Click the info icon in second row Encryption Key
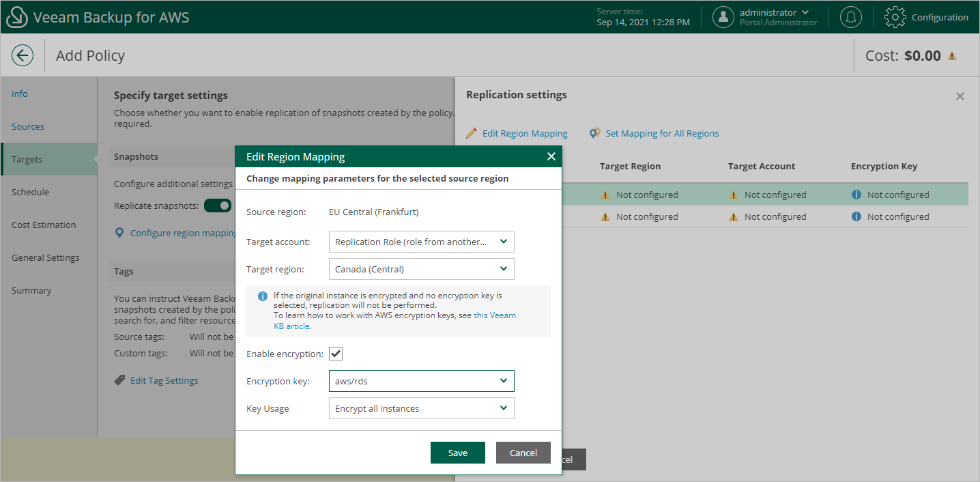This screenshot has height=482, width=980. (856, 216)
